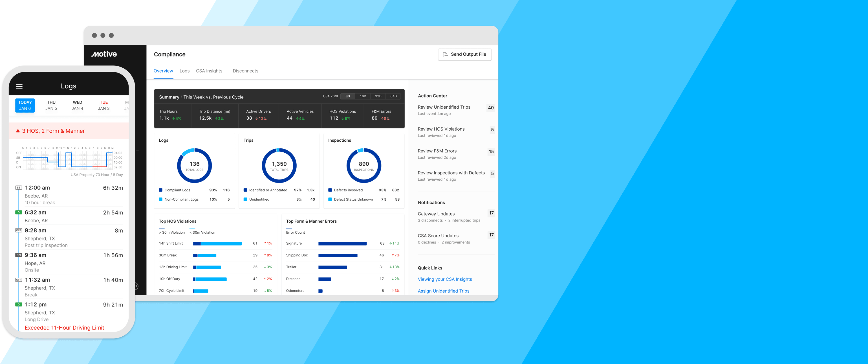This screenshot has height=364, width=868.
Task: Click the OFF status icon at 11:32 am
Action: pyautogui.click(x=19, y=280)
